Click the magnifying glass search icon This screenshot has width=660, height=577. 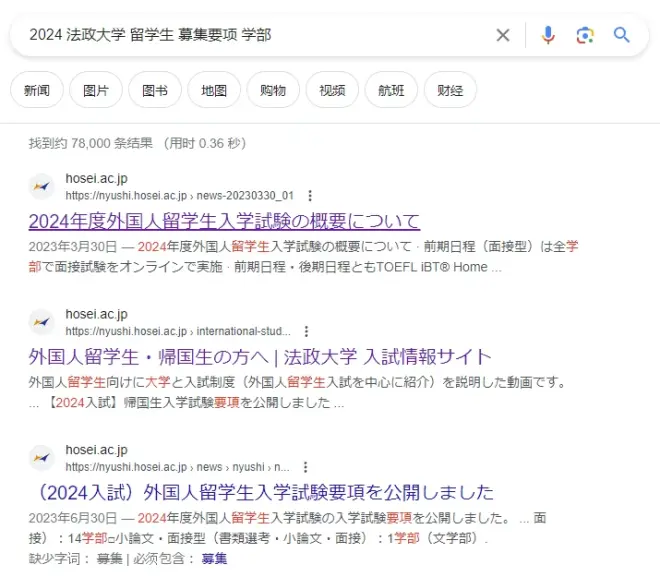pyautogui.click(x=622, y=35)
